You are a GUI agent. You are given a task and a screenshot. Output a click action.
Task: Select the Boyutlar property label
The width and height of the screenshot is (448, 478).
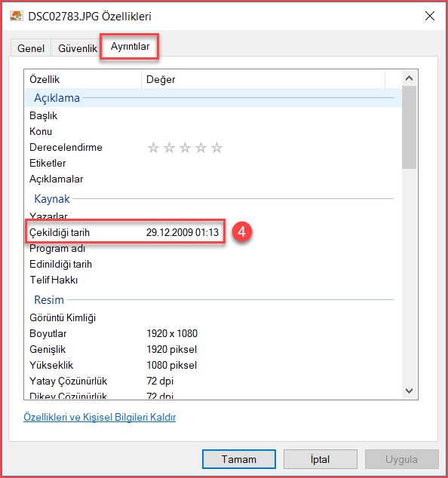pyautogui.click(x=48, y=333)
